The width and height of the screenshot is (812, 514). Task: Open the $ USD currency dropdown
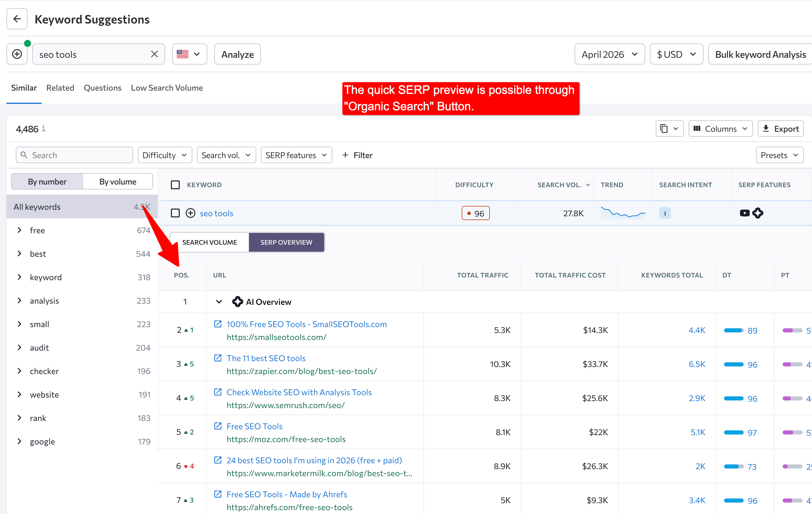click(x=676, y=54)
